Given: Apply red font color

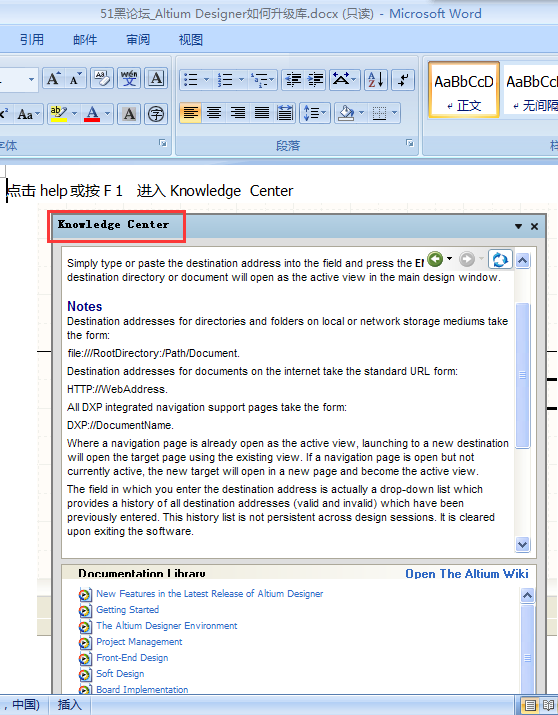Looking at the screenshot, I should coord(92,114).
